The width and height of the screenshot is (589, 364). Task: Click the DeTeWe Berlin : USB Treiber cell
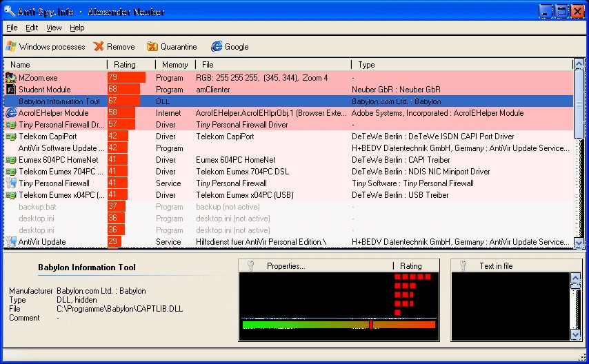(x=400, y=195)
